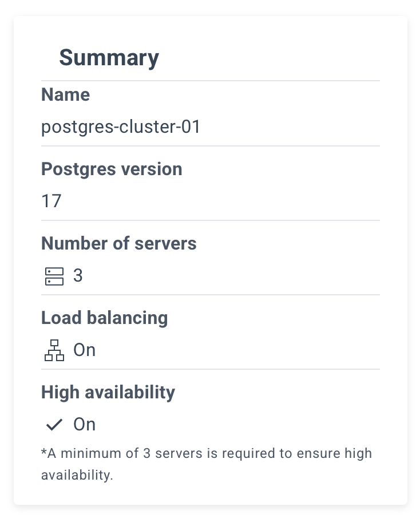
Task: Click the High availability On status
Action: (85, 425)
